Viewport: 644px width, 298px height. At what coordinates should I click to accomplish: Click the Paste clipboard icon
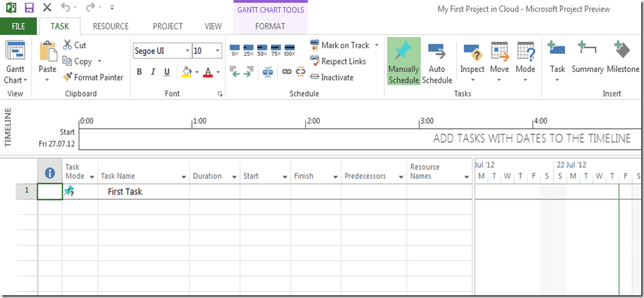click(47, 53)
